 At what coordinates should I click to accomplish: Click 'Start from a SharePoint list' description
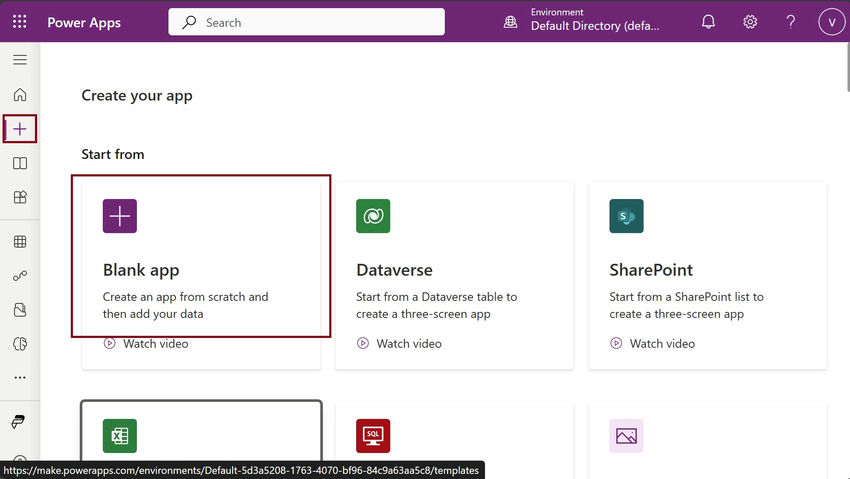pyautogui.click(x=686, y=306)
